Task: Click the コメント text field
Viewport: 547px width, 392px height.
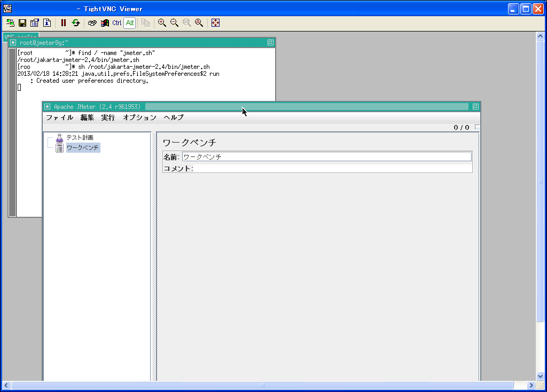Action: click(x=332, y=169)
